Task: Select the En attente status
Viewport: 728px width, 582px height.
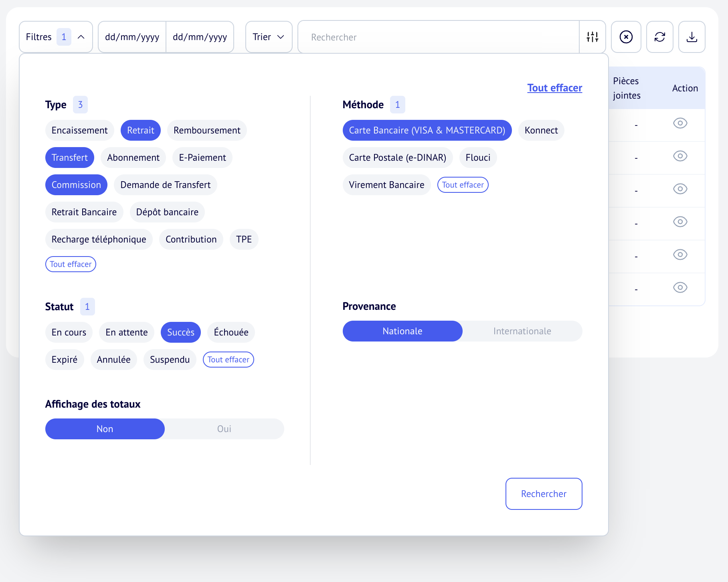Action: pyautogui.click(x=126, y=332)
